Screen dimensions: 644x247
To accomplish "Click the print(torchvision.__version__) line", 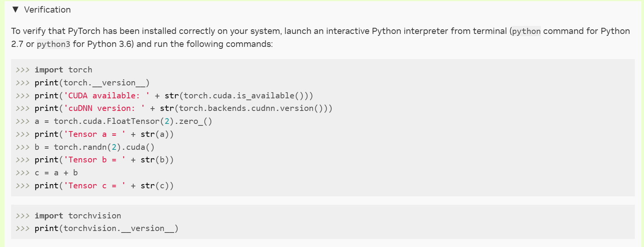I will pos(106,229).
